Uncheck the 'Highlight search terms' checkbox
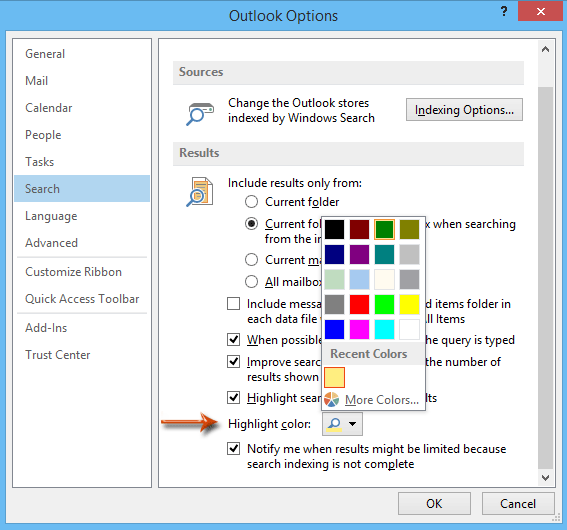The height and width of the screenshot is (530, 567). (x=234, y=398)
